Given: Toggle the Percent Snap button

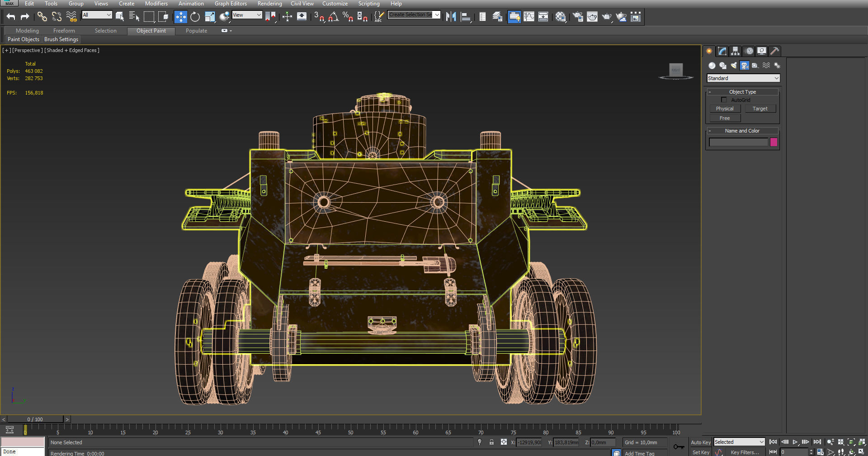Looking at the screenshot, I should click(x=348, y=17).
